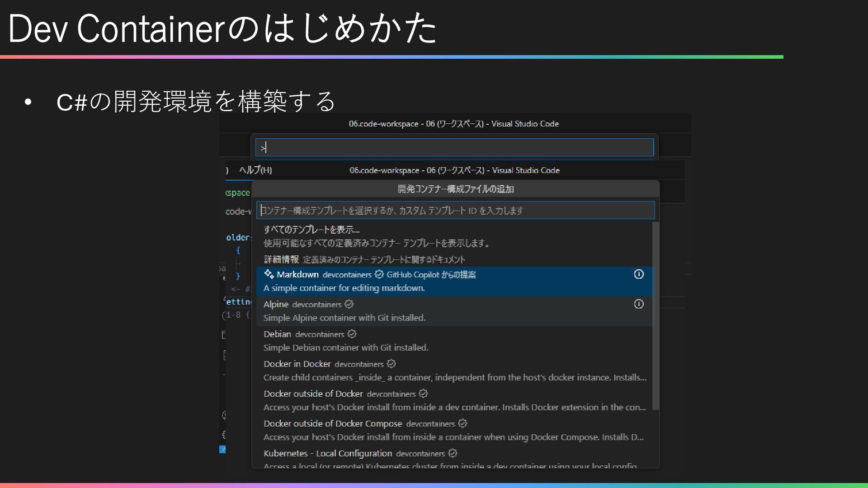Select the Debian template
The height and width of the screenshot is (488, 868).
point(454,341)
